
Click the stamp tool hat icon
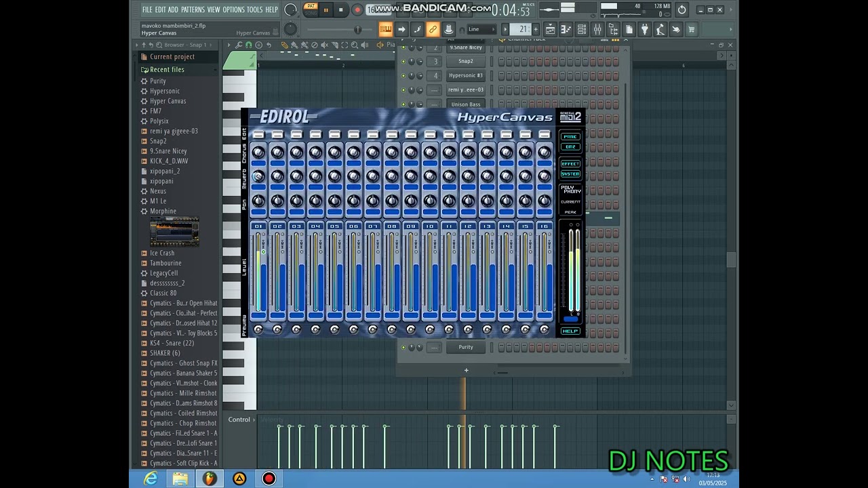449,29
